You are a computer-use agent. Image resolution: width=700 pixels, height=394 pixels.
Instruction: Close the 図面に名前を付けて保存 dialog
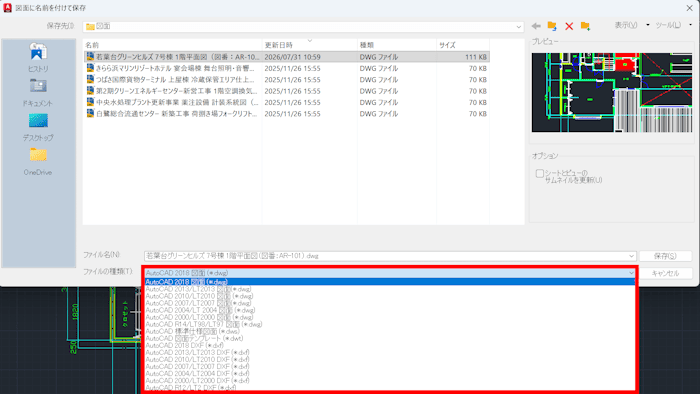pos(689,8)
